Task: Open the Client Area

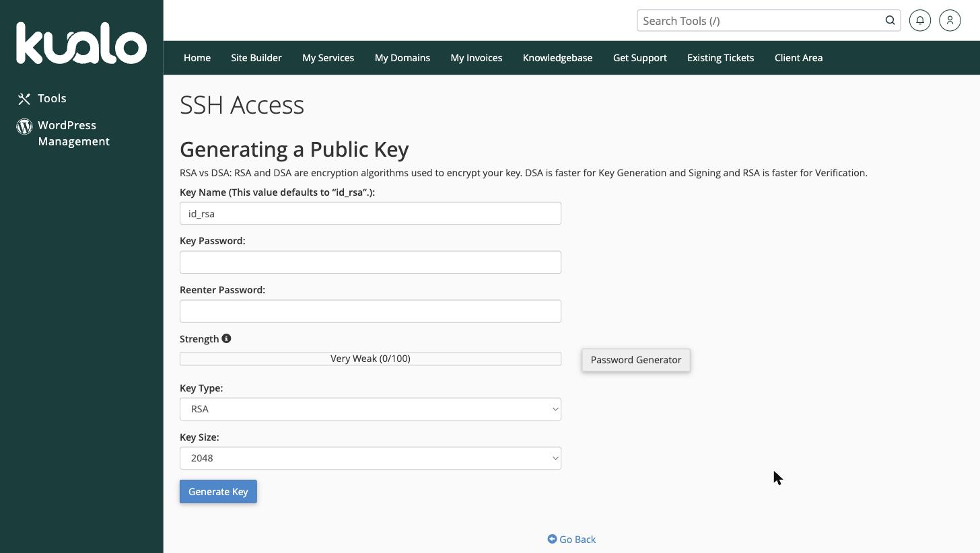Action: [x=798, y=58]
